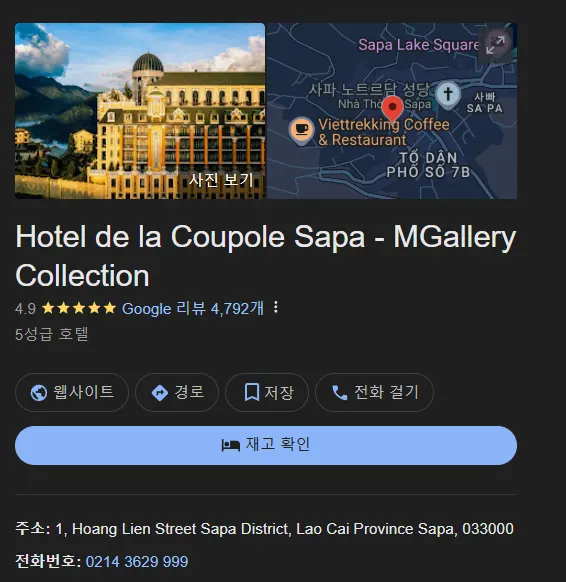Open Google 리뷰 4,792개 reviews link
This screenshot has height=582, width=566.
pyautogui.click(x=193, y=308)
